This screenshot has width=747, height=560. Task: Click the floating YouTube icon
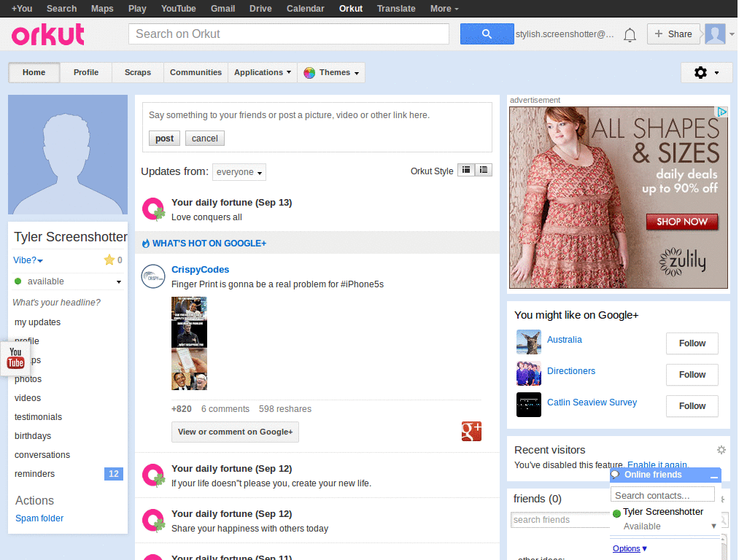(x=15, y=358)
